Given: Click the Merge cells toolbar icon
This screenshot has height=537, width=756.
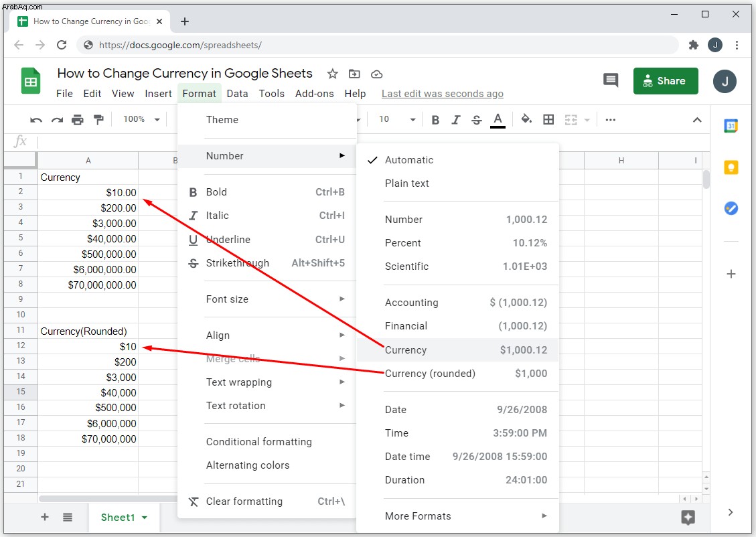Looking at the screenshot, I should click(x=571, y=120).
